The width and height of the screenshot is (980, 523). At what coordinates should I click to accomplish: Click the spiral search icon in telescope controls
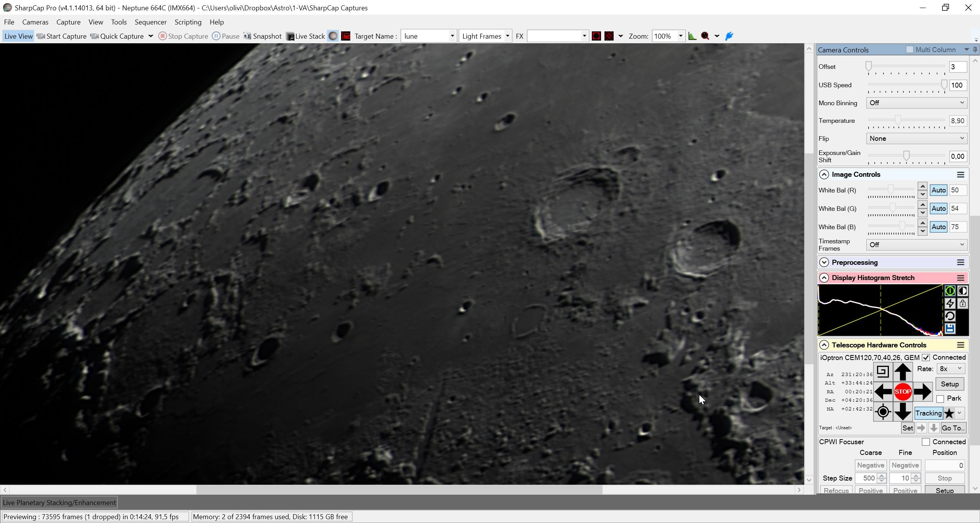tap(882, 371)
